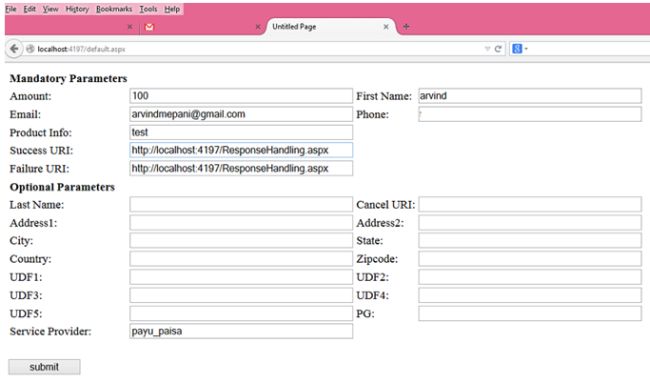Click the Cancel URI label

[386, 204]
